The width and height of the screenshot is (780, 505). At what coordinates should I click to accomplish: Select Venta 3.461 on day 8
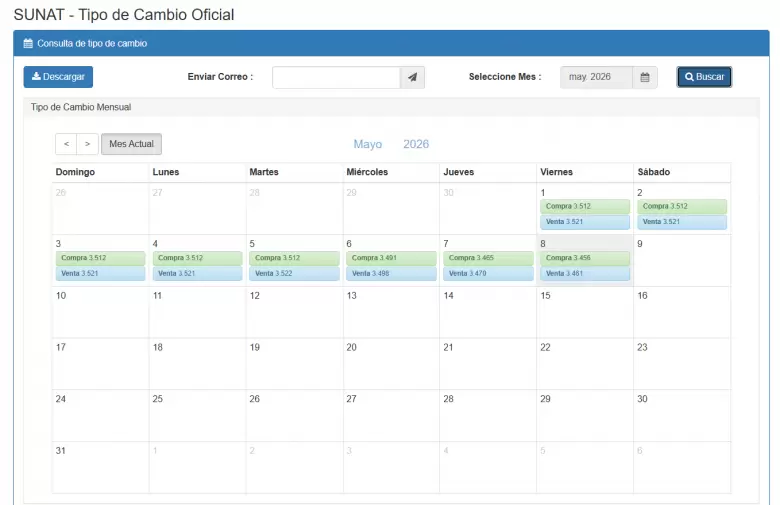585,273
